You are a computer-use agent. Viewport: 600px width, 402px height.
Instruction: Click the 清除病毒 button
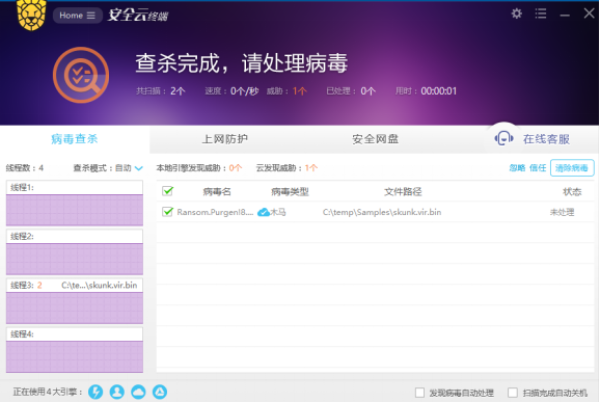[572, 168]
